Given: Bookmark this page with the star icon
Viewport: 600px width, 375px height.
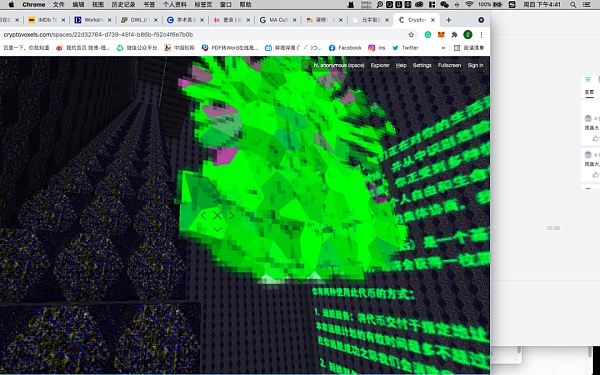Looking at the screenshot, I should point(411,35).
